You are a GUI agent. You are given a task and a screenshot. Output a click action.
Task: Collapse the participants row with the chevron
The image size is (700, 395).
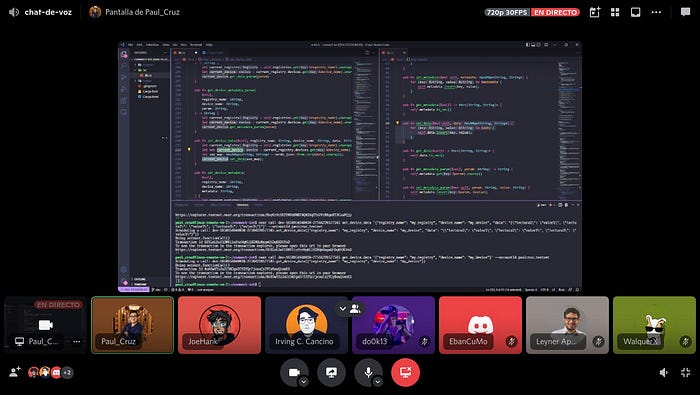(x=342, y=308)
